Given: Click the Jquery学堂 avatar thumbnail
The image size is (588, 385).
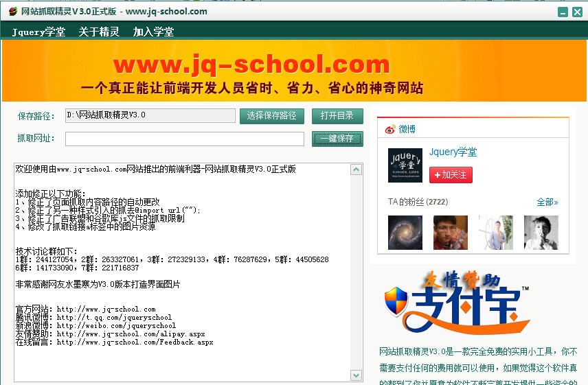Looking at the screenshot, I should pos(405,165).
